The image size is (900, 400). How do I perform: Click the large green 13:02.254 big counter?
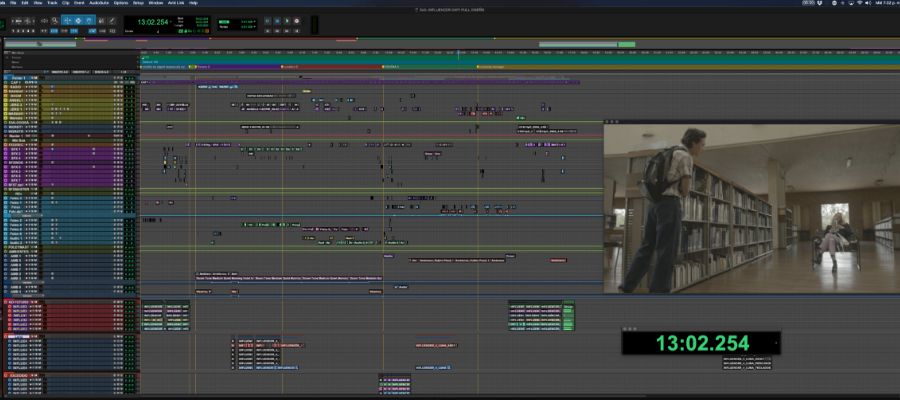tap(701, 343)
